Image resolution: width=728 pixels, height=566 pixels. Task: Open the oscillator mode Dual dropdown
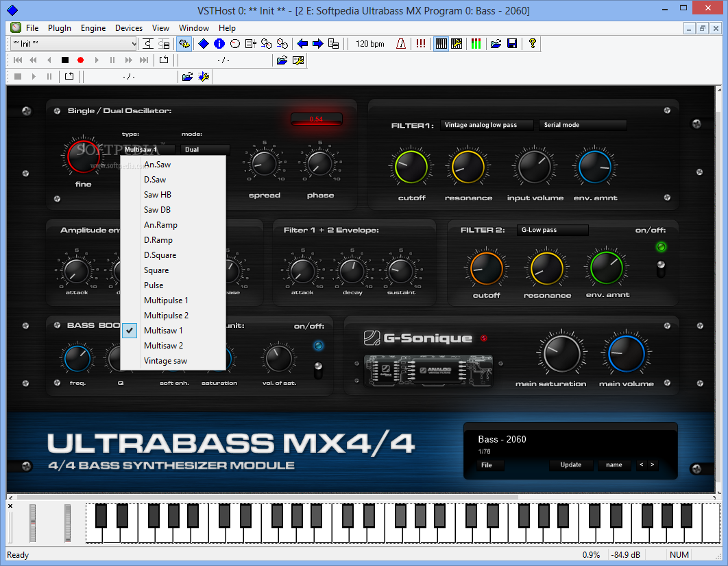(205, 149)
